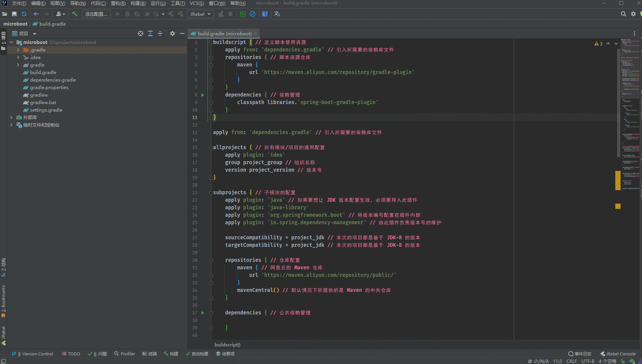Viewport: 642px width, 364px height.
Task: Open 9: Version Control tool window
Action: 33,354
